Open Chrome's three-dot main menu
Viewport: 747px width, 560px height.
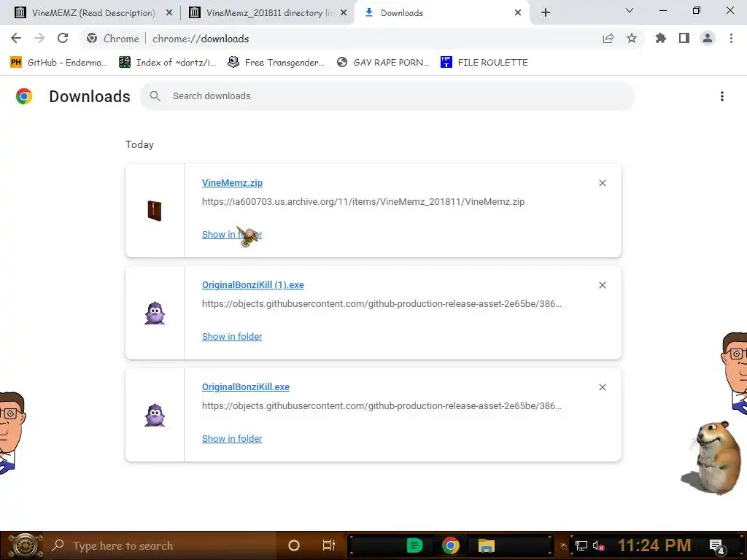coord(731,38)
